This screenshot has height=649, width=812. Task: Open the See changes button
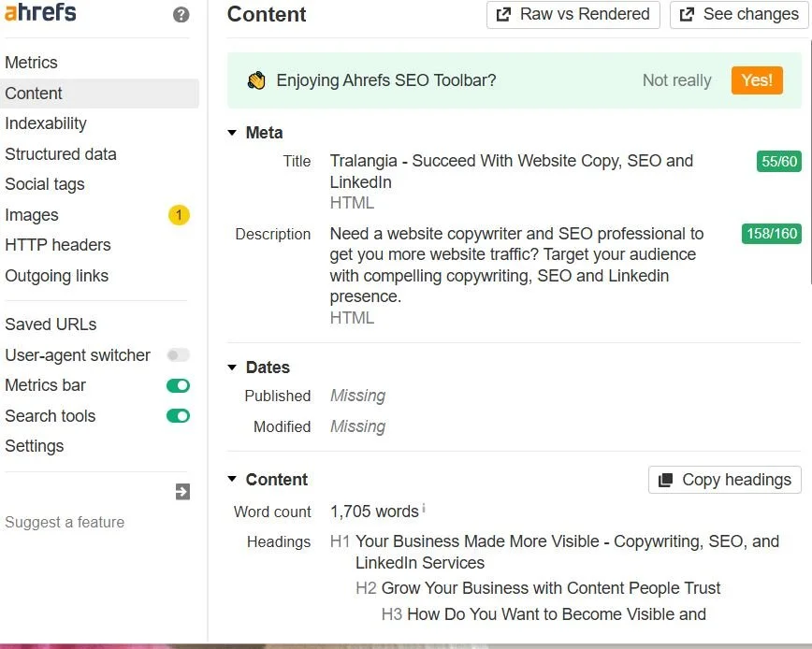point(739,14)
